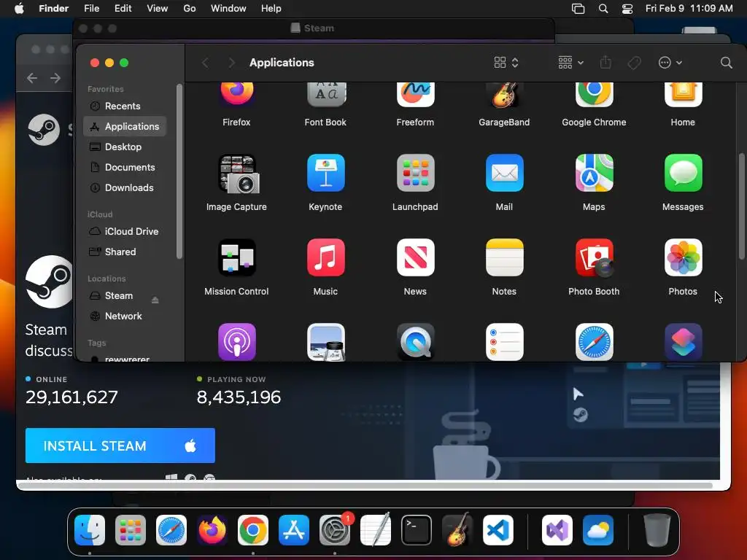
Task: Click the Finder sidebar scrollbar
Action: click(x=179, y=171)
